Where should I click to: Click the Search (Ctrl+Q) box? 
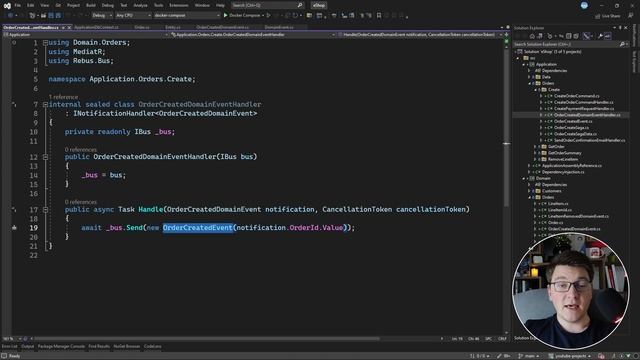(267, 5)
